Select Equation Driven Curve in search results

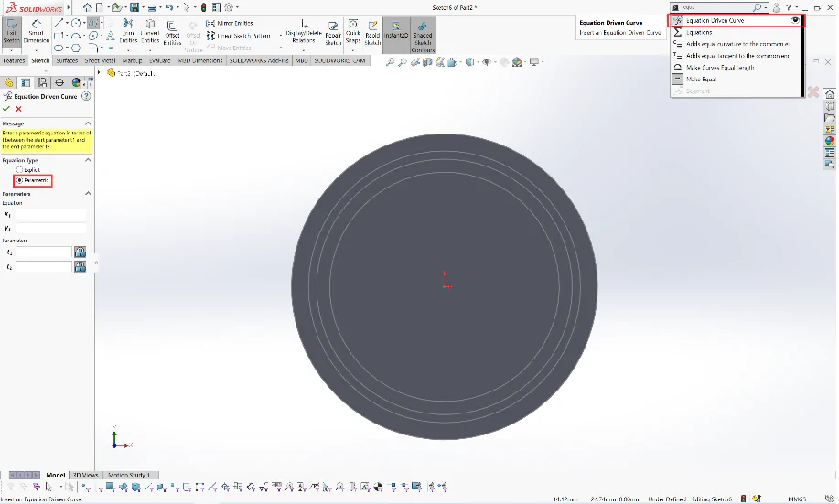[736, 20]
